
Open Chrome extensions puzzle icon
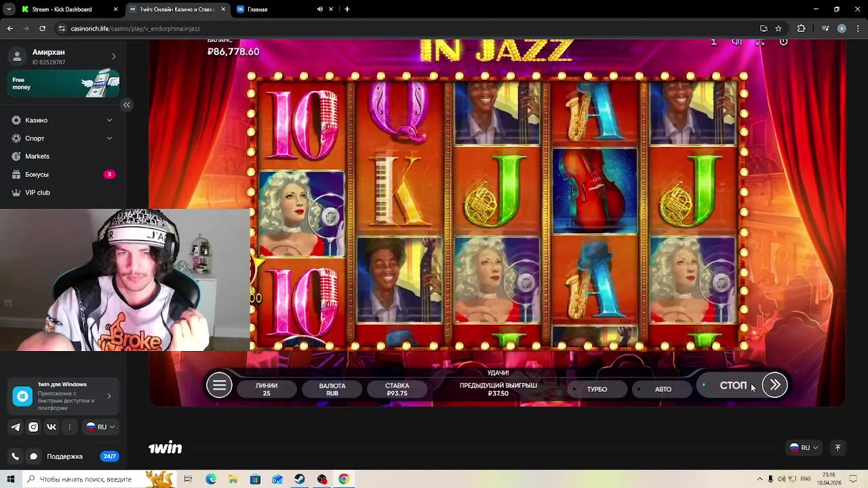[x=801, y=28]
